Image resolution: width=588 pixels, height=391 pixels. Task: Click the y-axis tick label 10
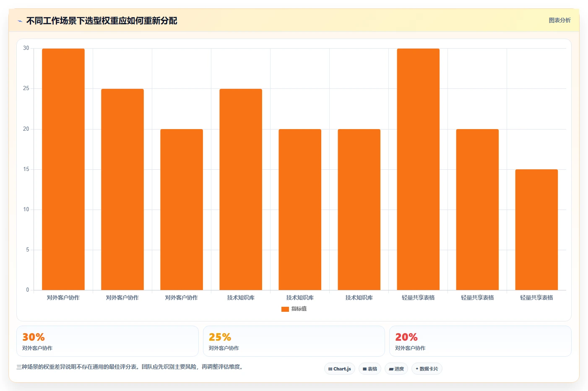(26, 210)
